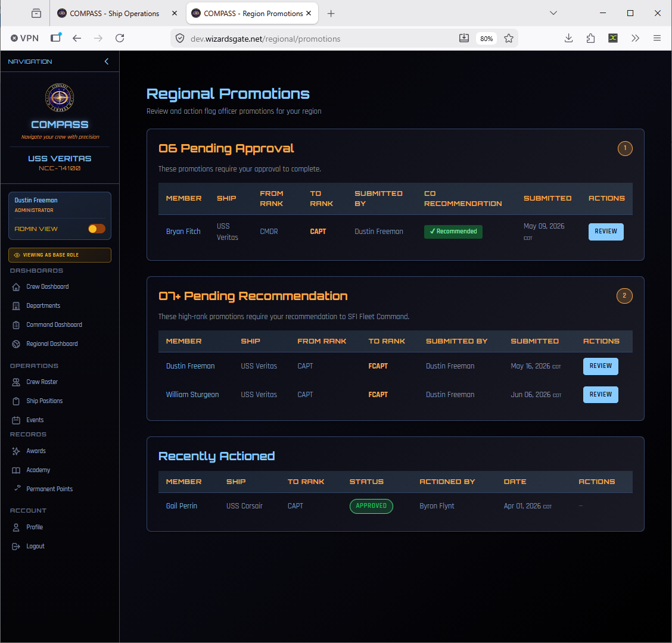This screenshot has height=643, width=672.
Task: Click the Permanent Points icon
Action: 17,488
